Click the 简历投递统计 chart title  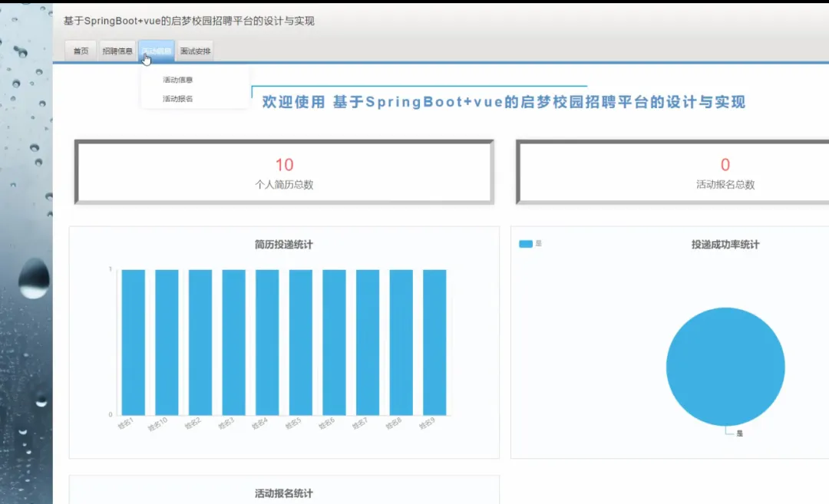(x=284, y=245)
